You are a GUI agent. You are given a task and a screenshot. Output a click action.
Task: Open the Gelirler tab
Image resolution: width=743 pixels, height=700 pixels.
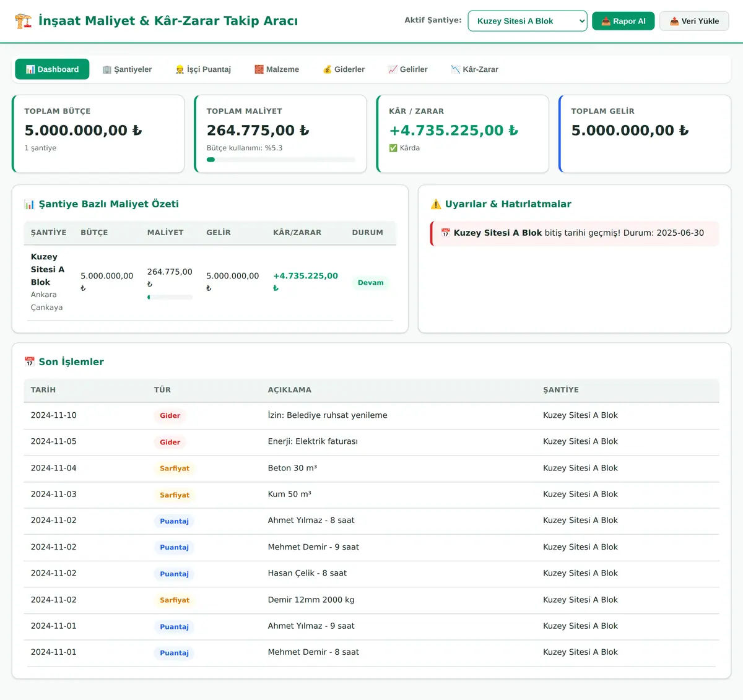click(408, 69)
